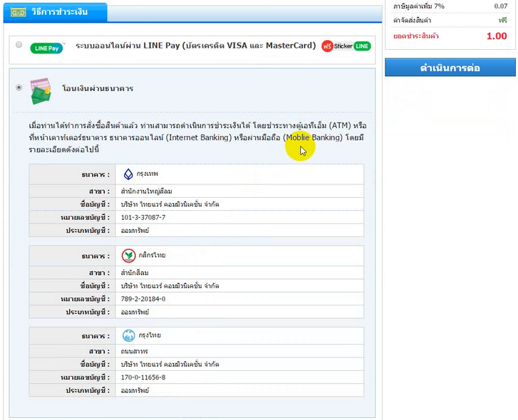The height and width of the screenshot is (420, 518).
Task: Click the LINE Pay VISA and MasterCard option text
Action: point(195,46)
